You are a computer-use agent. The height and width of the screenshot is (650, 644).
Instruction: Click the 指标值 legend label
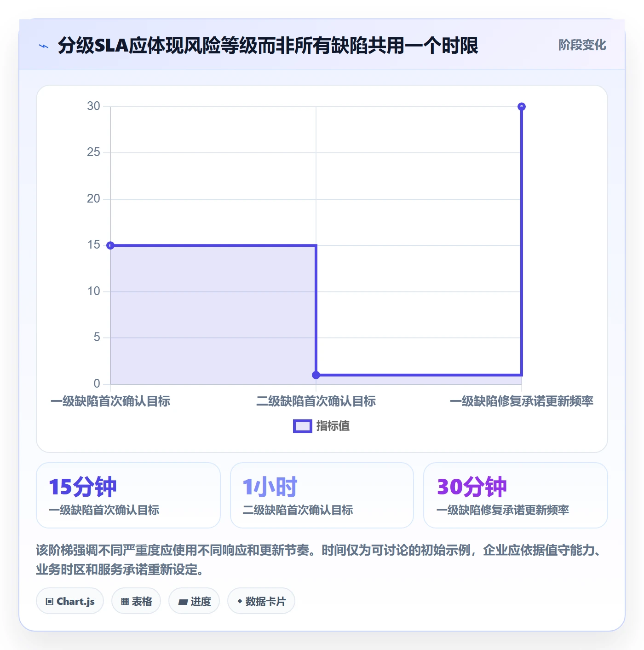point(333,426)
